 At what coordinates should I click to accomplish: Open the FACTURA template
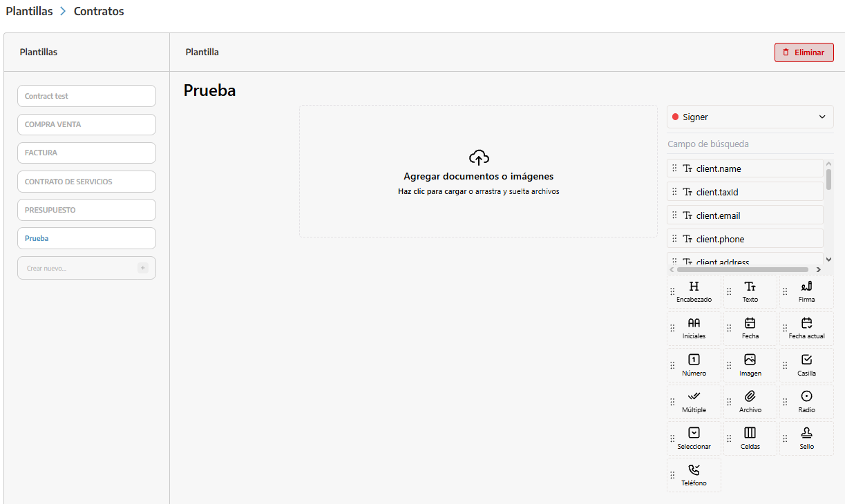(x=86, y=153)
